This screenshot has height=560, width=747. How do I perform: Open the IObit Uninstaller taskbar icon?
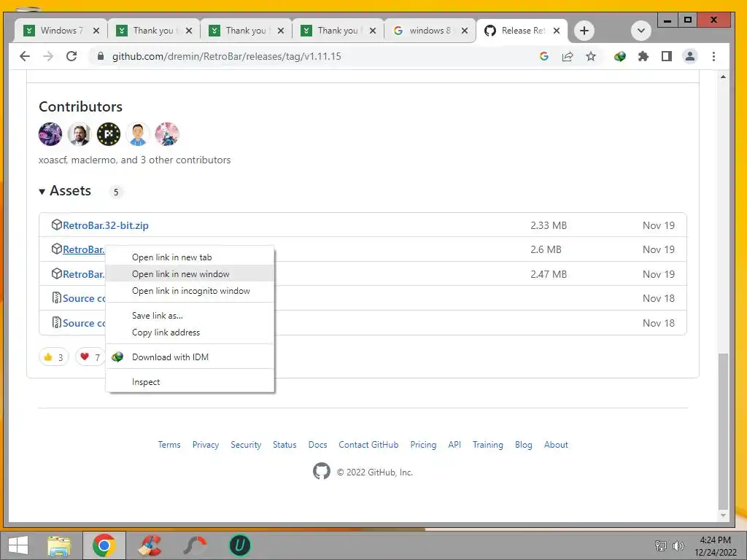pos(239,545)
